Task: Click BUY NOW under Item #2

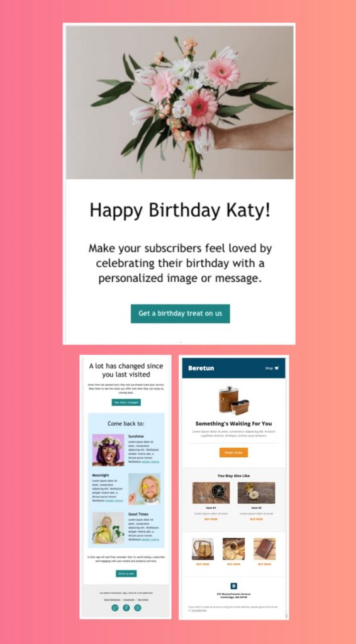Action: 256,519
